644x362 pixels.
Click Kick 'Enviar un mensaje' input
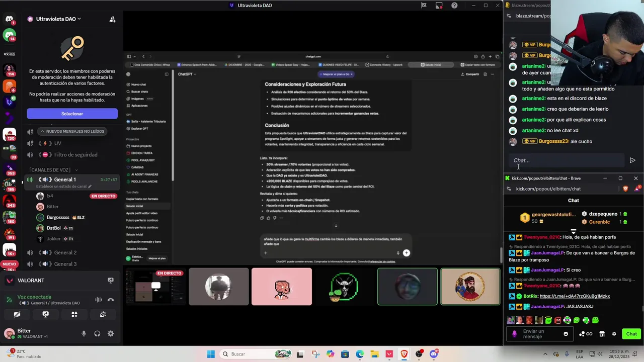coord(541,334)
